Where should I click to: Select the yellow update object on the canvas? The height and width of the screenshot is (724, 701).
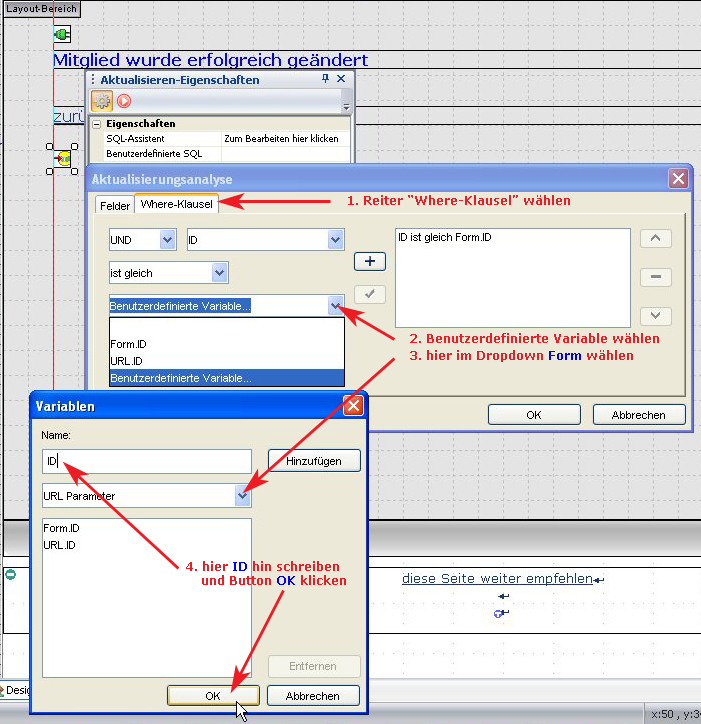tap(63, 158)
